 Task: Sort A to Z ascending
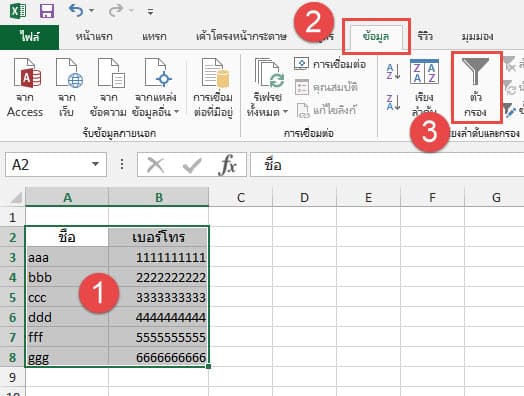pos(393,71)
